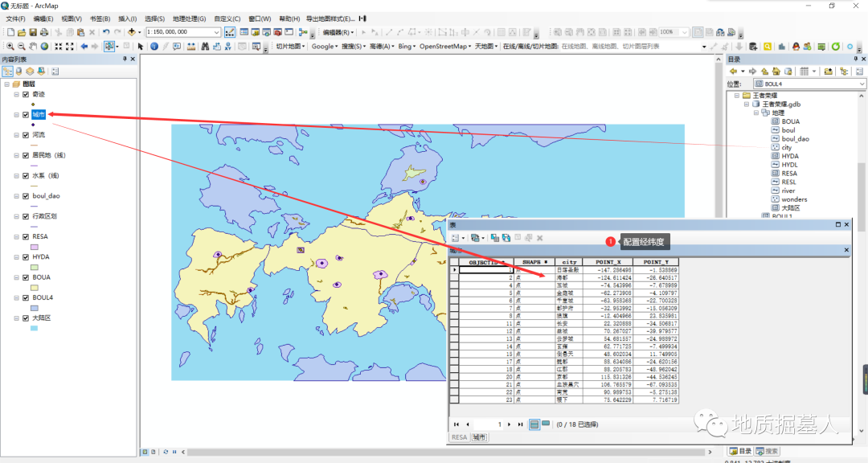Choose the Select Elements arrow tool
The image size is (868, 463).
tap(141, 47)
